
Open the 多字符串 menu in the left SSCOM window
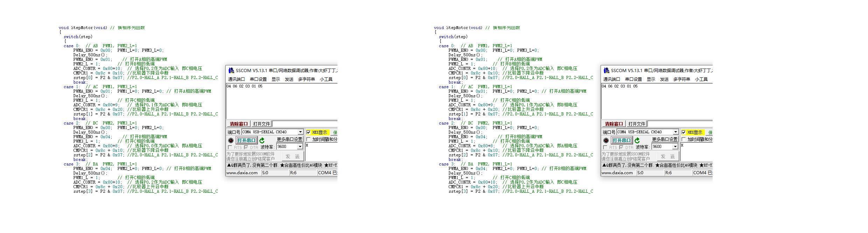306,79
